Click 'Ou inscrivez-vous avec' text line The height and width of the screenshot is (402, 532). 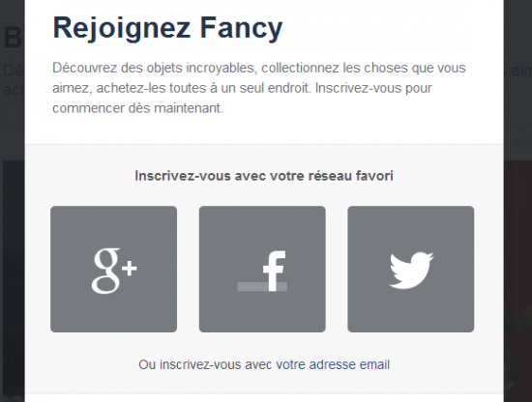[205, 364]
